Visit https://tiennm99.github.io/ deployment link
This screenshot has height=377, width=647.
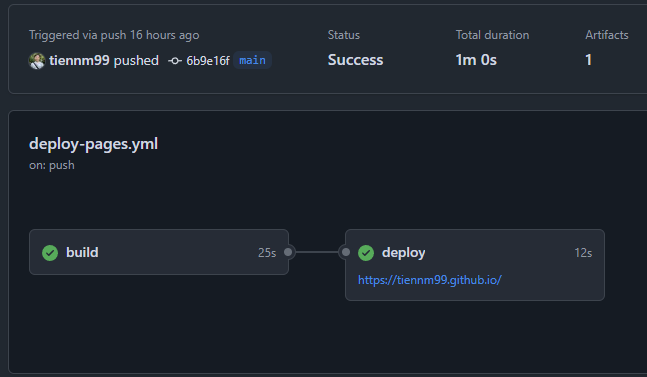(430, 280)
